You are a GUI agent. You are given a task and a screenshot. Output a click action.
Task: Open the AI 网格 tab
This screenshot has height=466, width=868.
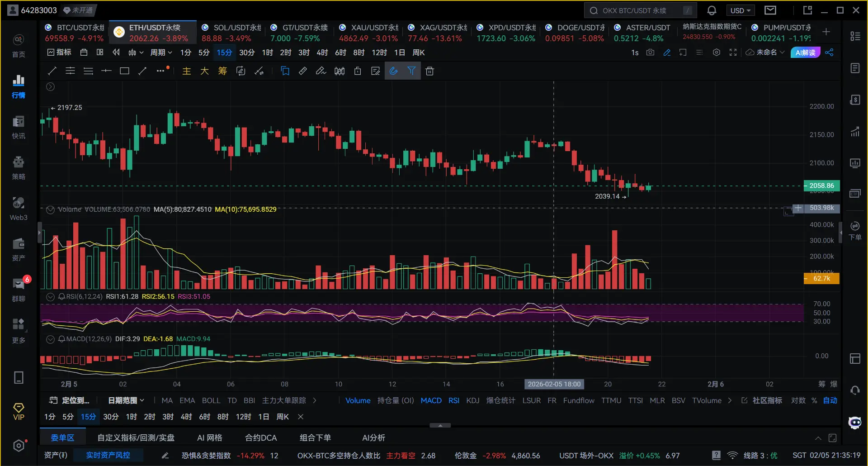210,438
